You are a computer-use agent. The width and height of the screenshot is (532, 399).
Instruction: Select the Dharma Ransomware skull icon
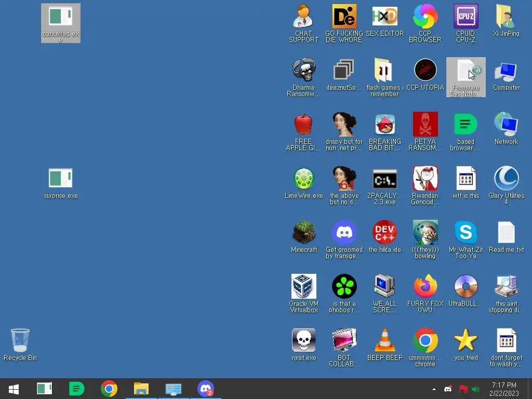(x=303, y=77)
